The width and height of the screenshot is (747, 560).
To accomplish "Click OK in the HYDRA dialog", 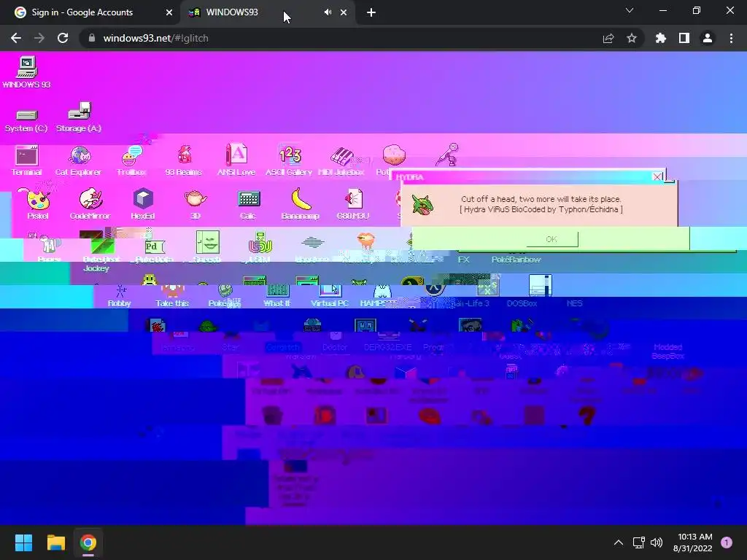I will pyautogui.click(x=552, y=239).
